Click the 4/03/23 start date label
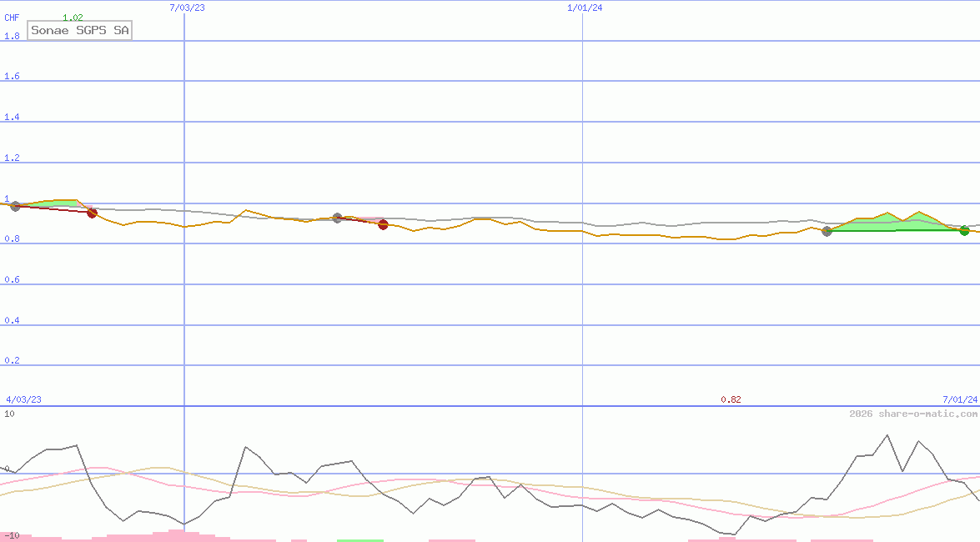 (23, 399)
